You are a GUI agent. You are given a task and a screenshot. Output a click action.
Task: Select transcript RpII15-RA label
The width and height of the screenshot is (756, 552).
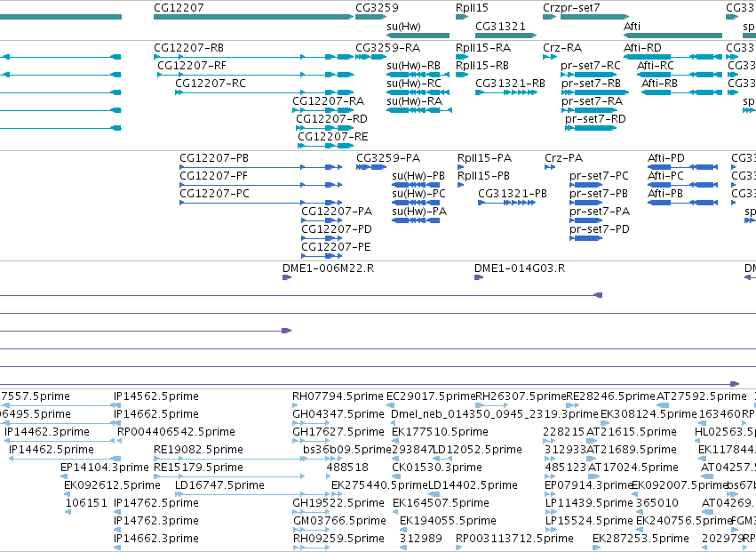[483, 48]
